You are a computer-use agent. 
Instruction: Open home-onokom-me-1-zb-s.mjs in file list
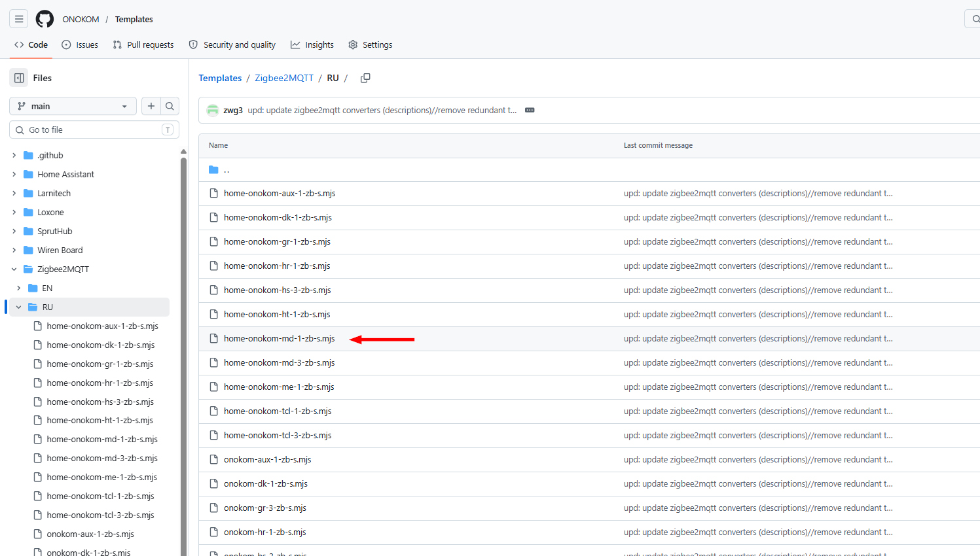[279, 387]
